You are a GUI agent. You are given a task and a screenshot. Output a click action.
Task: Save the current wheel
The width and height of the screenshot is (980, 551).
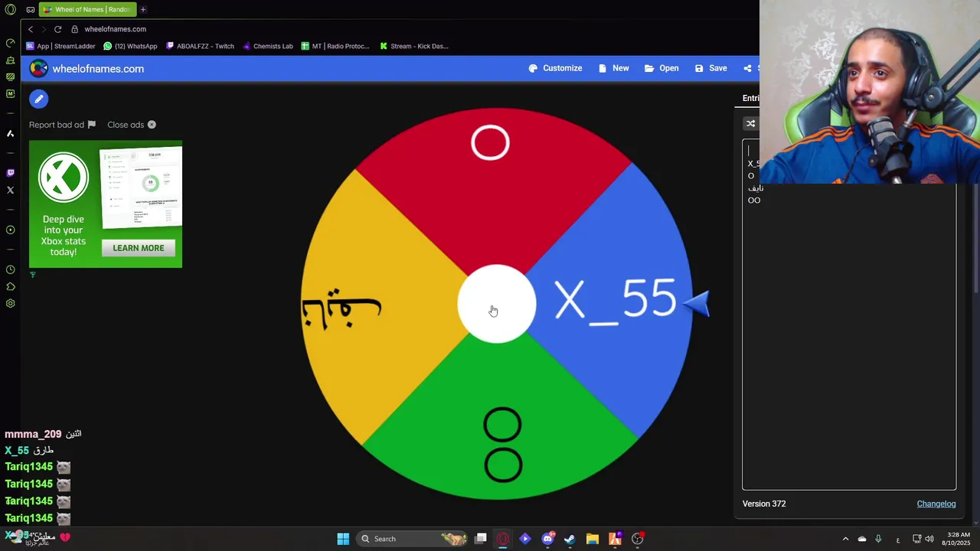[710, 68]
